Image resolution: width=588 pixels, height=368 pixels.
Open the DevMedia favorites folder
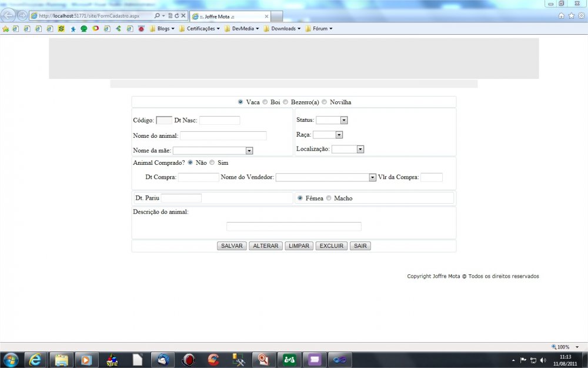tap(242, 28)
